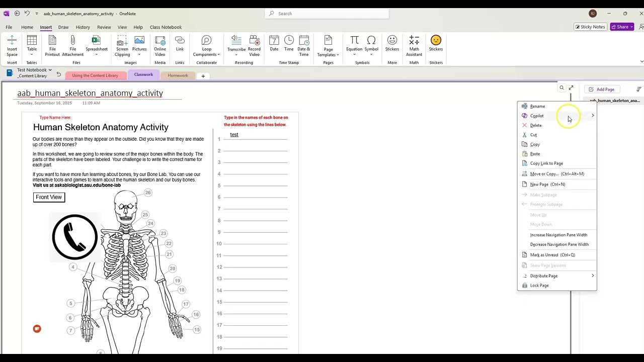Expand Test Notebook dropdown
644x362 pixels.
50,70
